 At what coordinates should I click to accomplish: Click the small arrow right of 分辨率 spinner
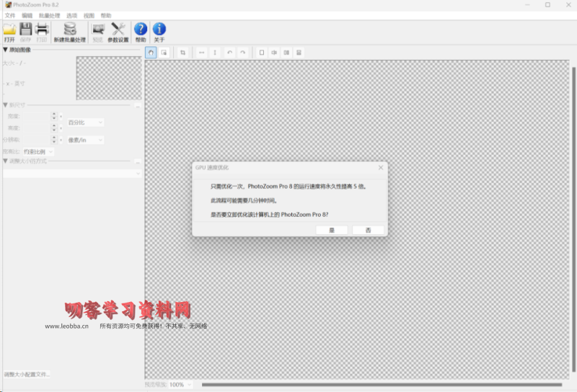[61, 140]
